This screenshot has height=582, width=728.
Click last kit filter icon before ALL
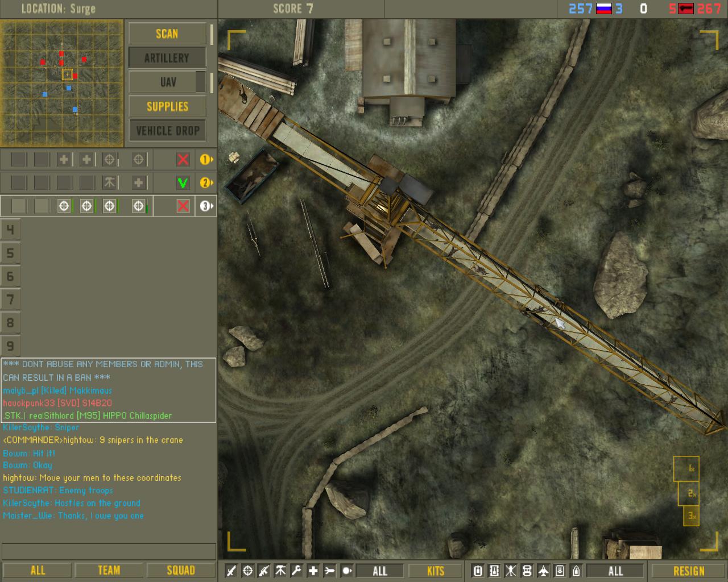[346, 571]
